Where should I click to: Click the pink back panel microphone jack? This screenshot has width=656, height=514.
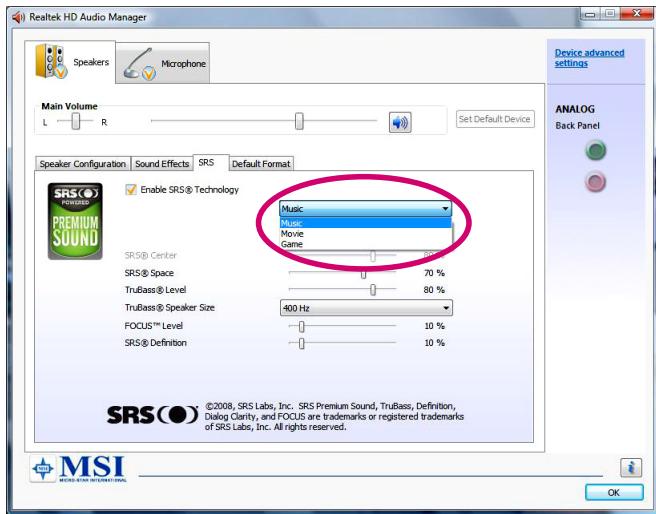(595, 182)
